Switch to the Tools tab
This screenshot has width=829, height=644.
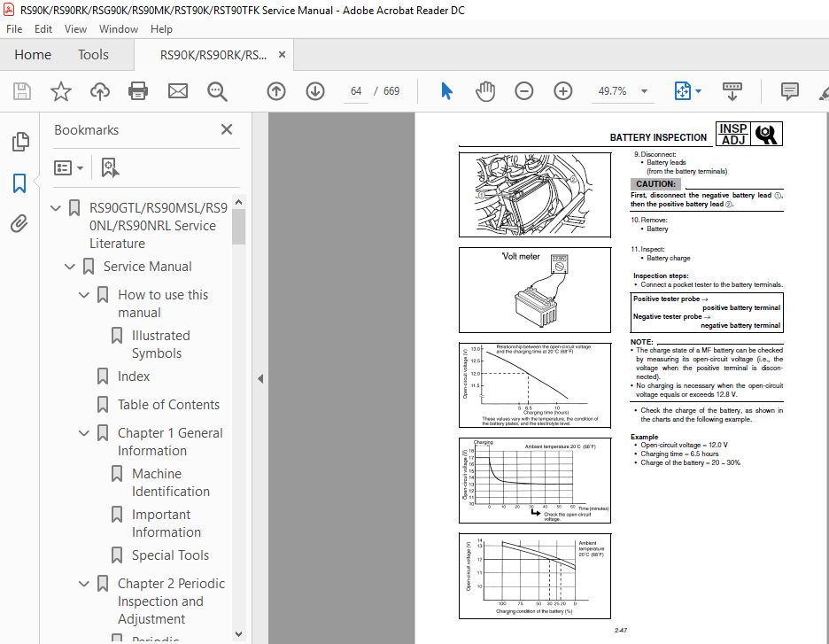pyautogui.click(x=93, y=54)
